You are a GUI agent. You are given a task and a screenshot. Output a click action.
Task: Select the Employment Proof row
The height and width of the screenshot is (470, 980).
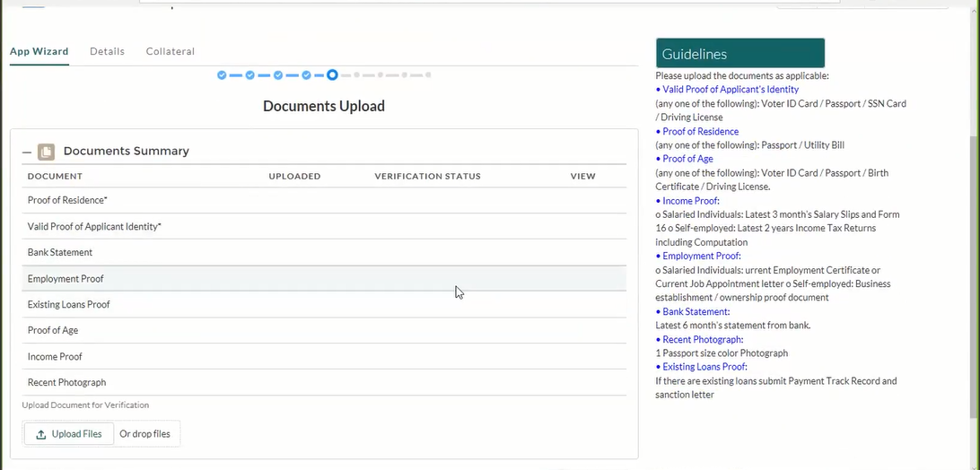324,278
